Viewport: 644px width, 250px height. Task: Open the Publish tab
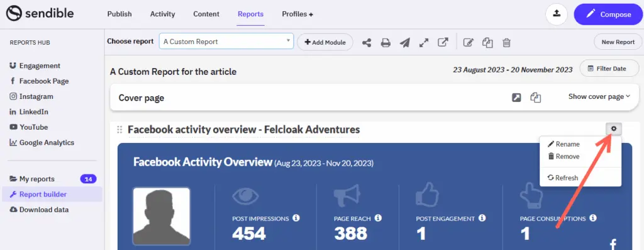(x=119, y=14)
